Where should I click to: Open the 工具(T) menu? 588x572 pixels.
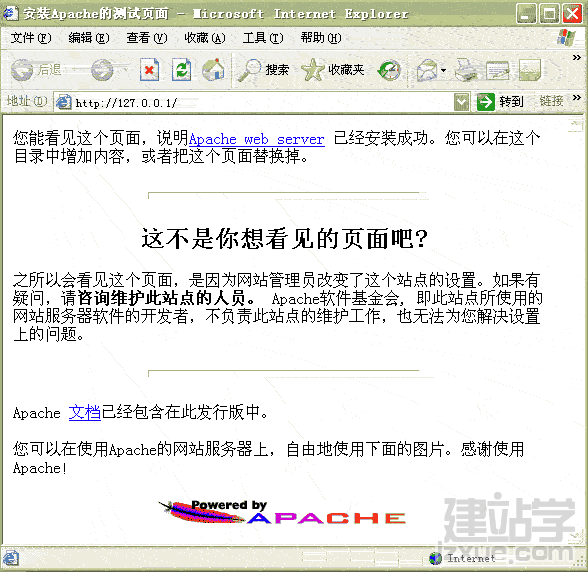(x=262, y=38)
